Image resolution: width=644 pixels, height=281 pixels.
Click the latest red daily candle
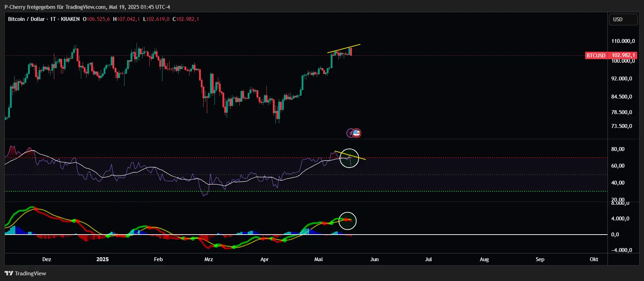coord(351,51)
